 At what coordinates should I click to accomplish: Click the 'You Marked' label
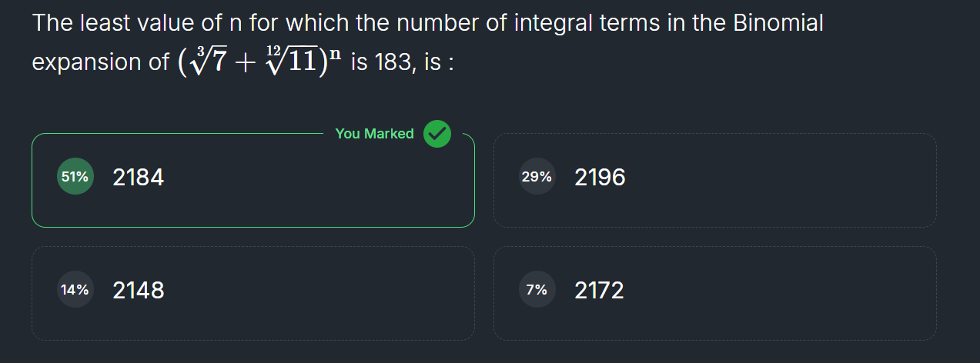[x=374, y=134]
